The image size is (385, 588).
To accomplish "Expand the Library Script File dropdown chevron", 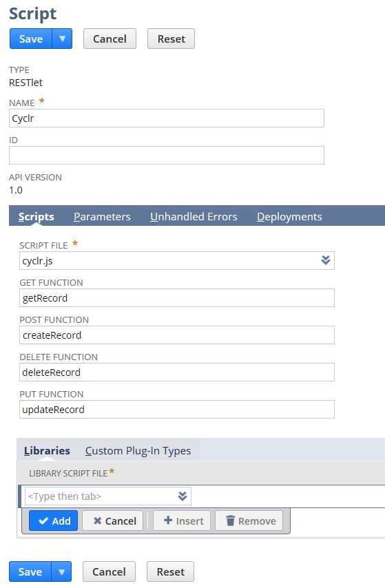I will [183, 496].
